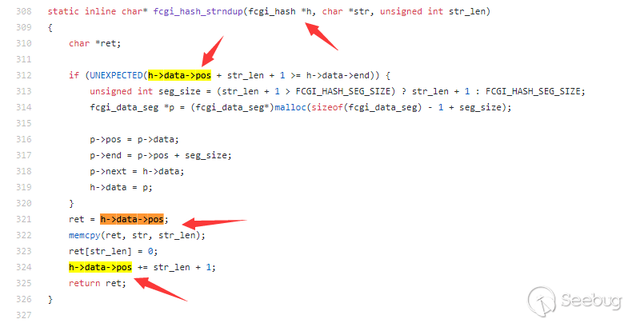Click first FCGI_HASH_SEG_SIZE constant on line 313

(x=342, y=91)
